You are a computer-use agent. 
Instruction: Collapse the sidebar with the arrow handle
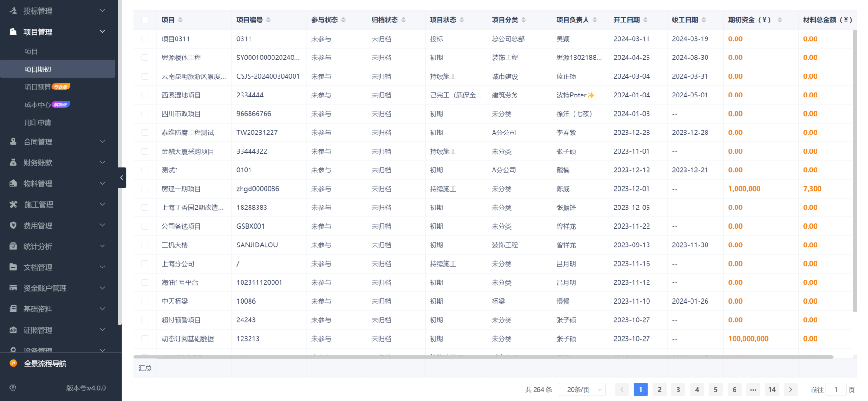tap(122, 178)
